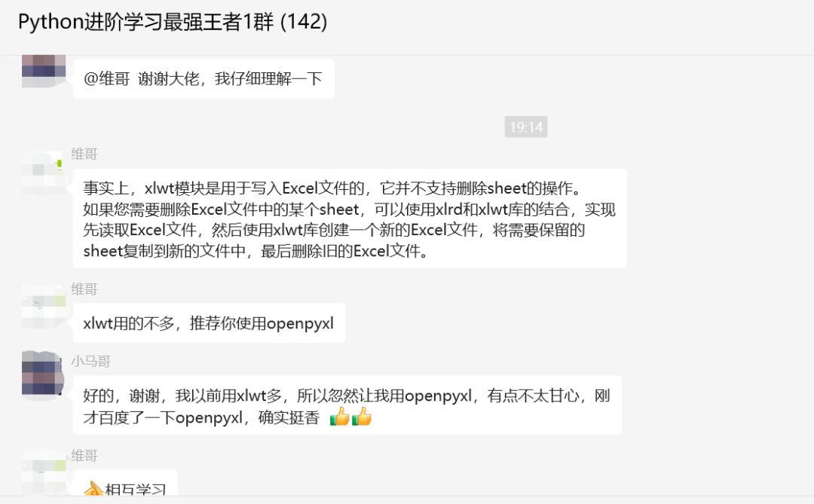Click the member count (142) in the title
814x504 pixels.
304,22
